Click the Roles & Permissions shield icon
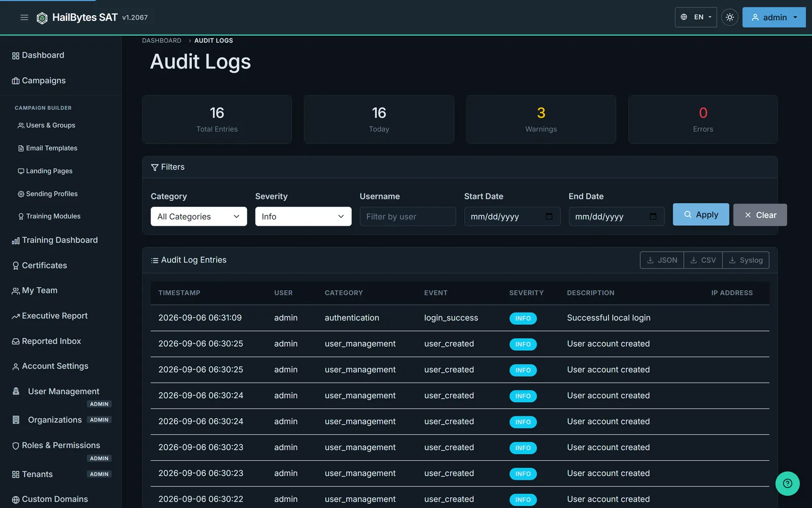The image size is (812, 508). click(16, 446)
